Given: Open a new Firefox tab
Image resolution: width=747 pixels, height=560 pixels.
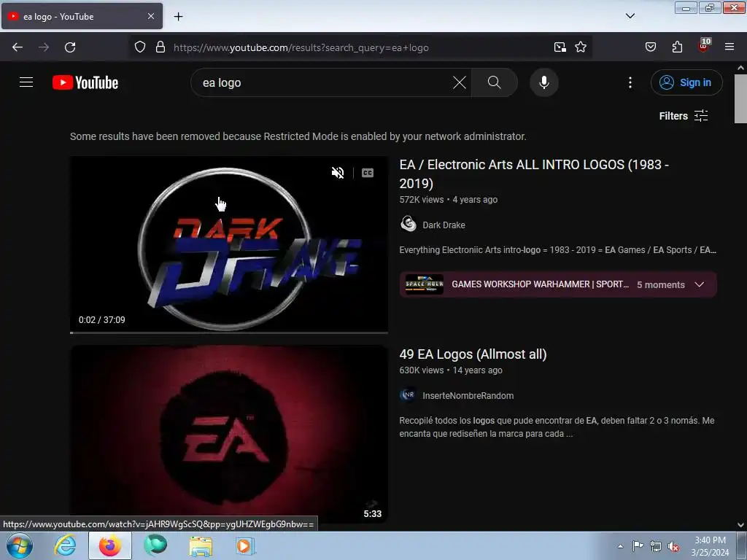Looking at the screenshot, I should click(x=178, y=17).
